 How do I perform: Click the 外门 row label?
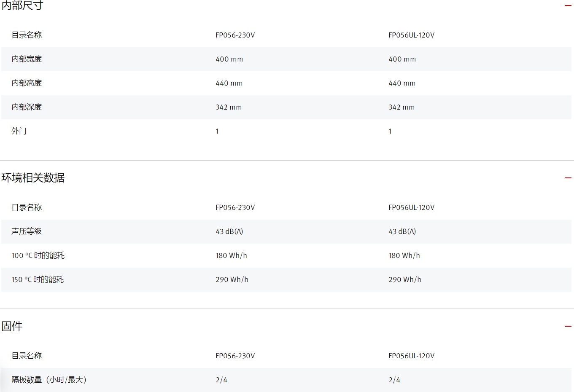coord(19,131)
